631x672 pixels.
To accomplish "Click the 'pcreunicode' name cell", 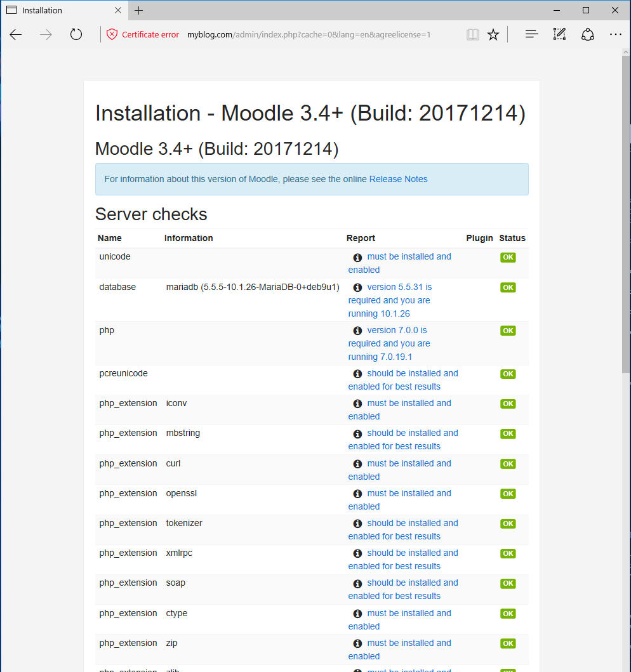I will point(123,373).
